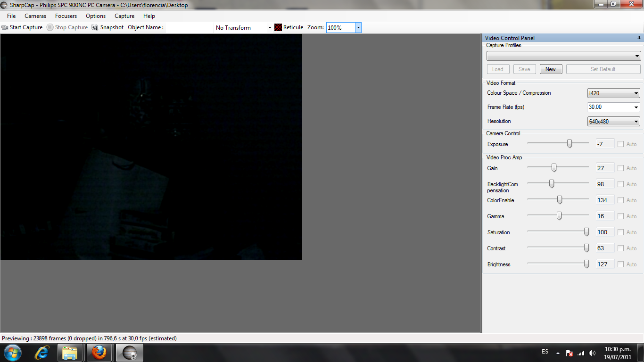The image size is (644, 362).
Task: Open the Zoom percentage dropdown
Action: pyautogui.click(x=358, y=27)
